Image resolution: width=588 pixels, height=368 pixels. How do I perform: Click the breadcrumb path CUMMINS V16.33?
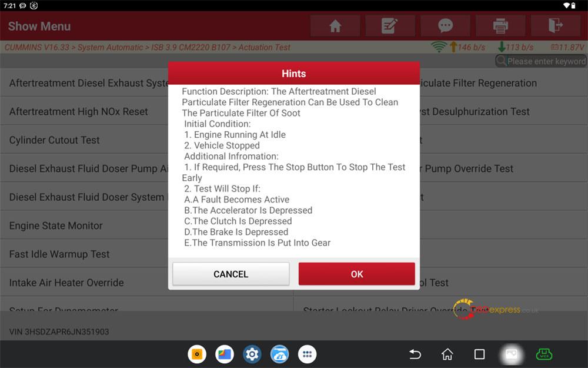36,47
